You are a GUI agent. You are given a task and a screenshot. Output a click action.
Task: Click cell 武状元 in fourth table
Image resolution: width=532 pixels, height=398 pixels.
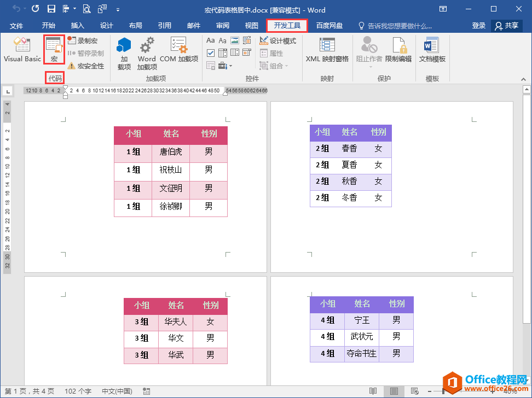point(362,337)
